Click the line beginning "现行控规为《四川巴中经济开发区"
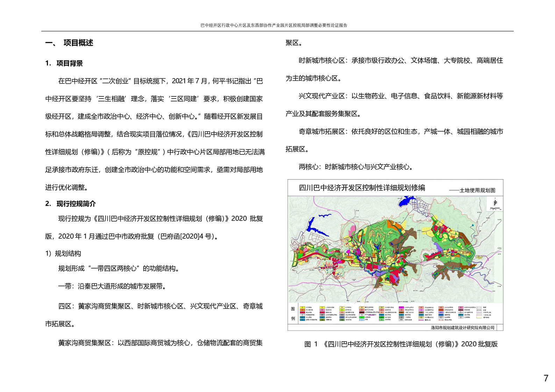 pyautogui.click(x=161, y=219)
